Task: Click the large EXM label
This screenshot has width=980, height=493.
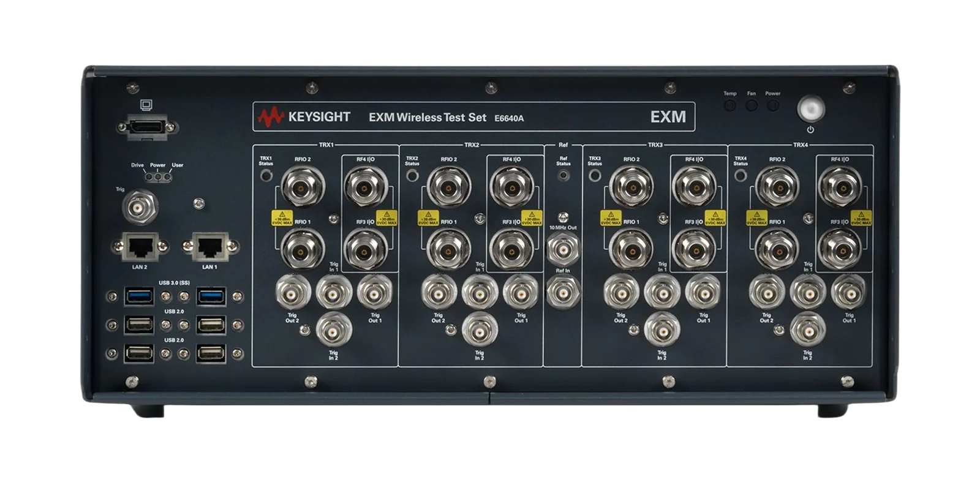Action: click(668, 117)
